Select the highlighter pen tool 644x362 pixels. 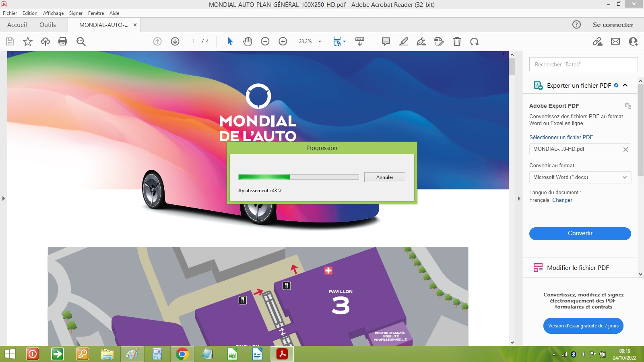point(404,41)
